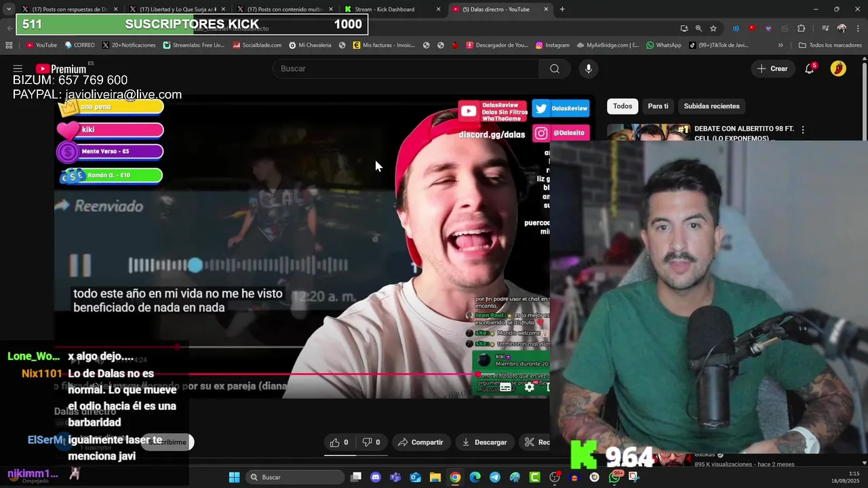The image size is (868, 488).
Task: Click the Windows taskbar Buscar search box
Action: coord(294,477)
